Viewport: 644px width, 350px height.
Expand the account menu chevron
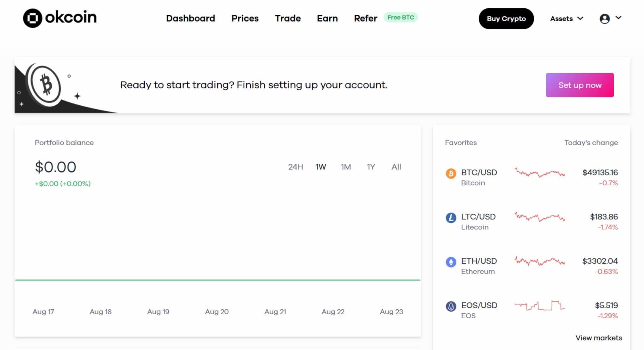[x=618, y=18]
